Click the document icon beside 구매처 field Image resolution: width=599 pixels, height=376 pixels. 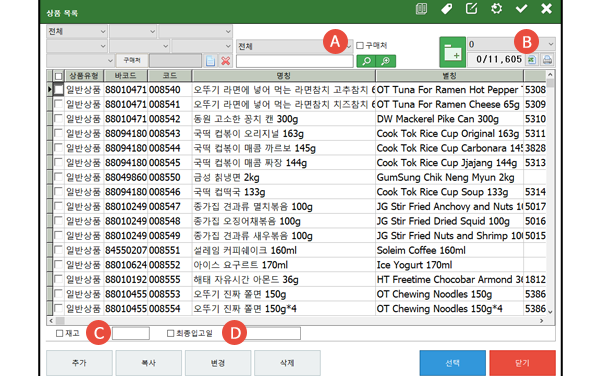[210, 61]
